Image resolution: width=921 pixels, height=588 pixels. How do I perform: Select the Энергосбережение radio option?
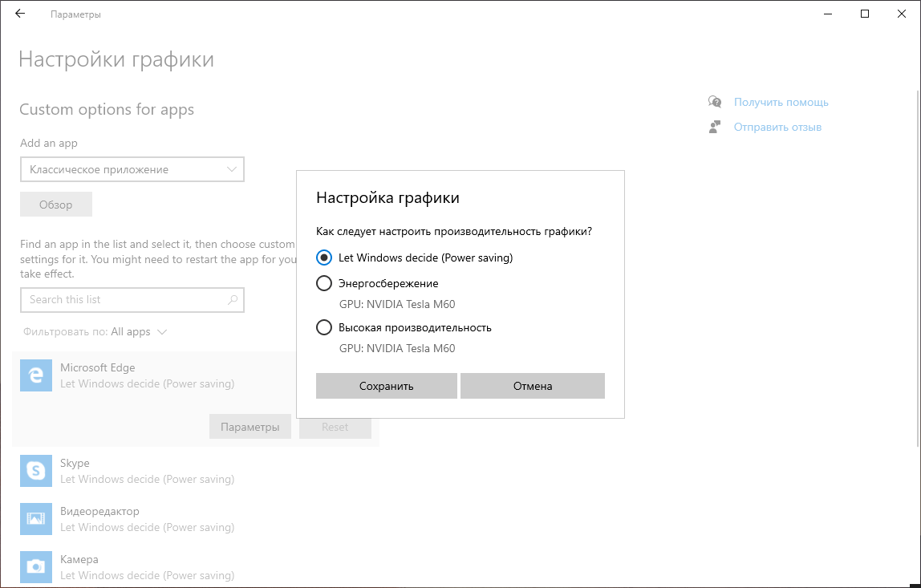(324, 283)
